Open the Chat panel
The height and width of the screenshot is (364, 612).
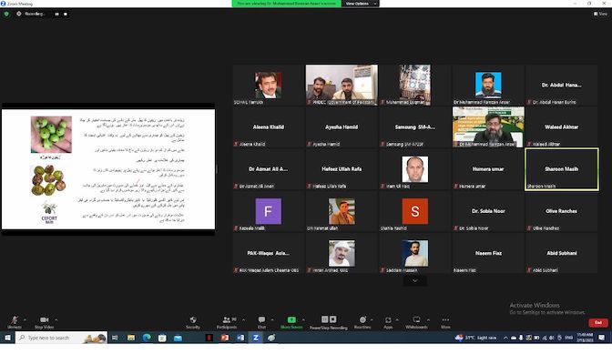click(261, 320)
